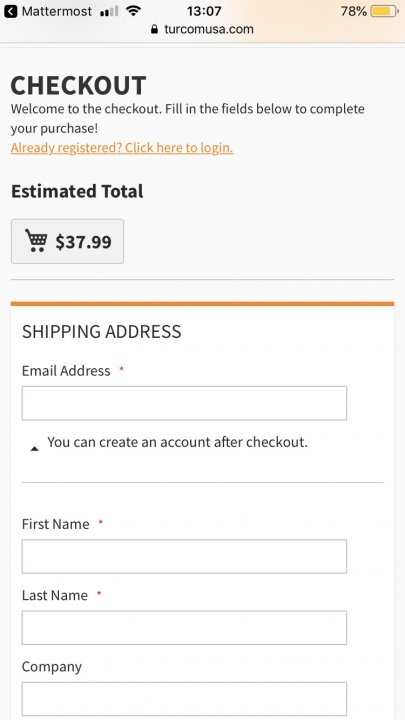Tap the battery indicator icon
The image size is (405, 720).
pos(385,11)
